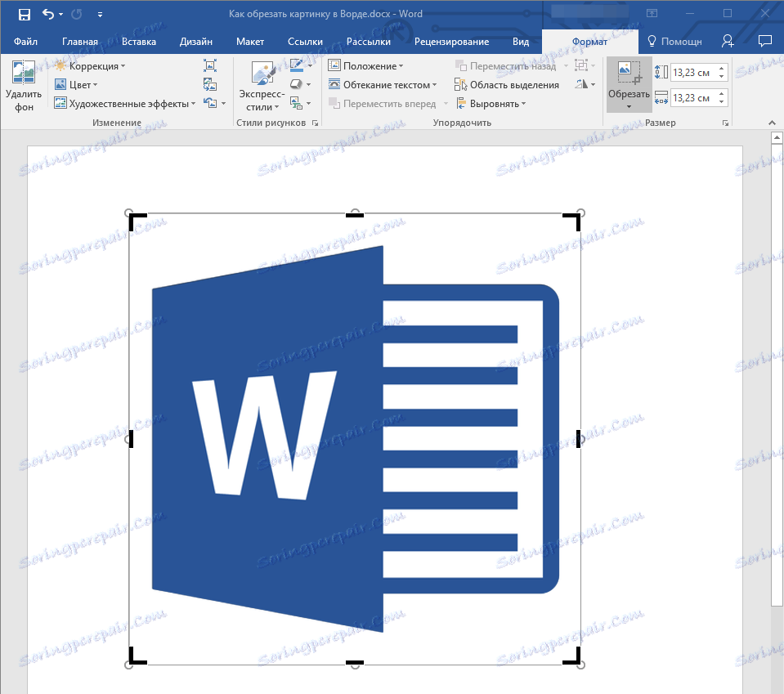Expand the Обрезать dropdown arrow
This screenshot has height=694, width=784.
629,106
